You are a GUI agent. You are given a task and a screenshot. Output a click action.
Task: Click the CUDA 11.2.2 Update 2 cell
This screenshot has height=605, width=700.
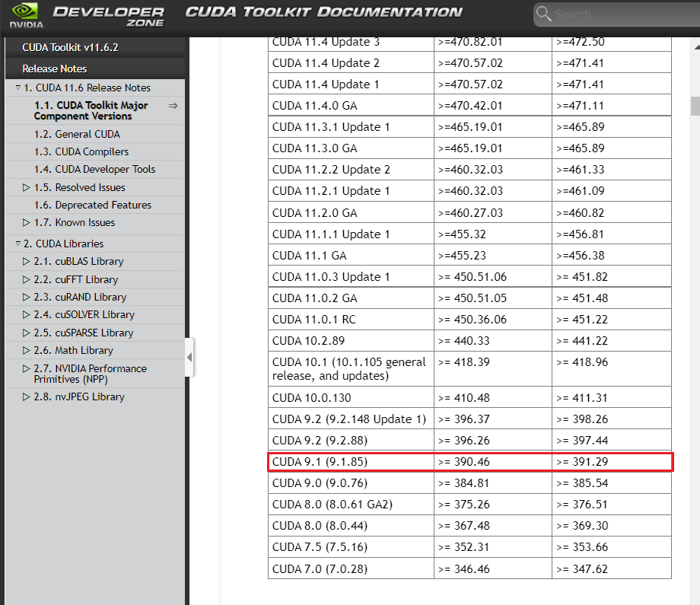[x=351, y=170]
